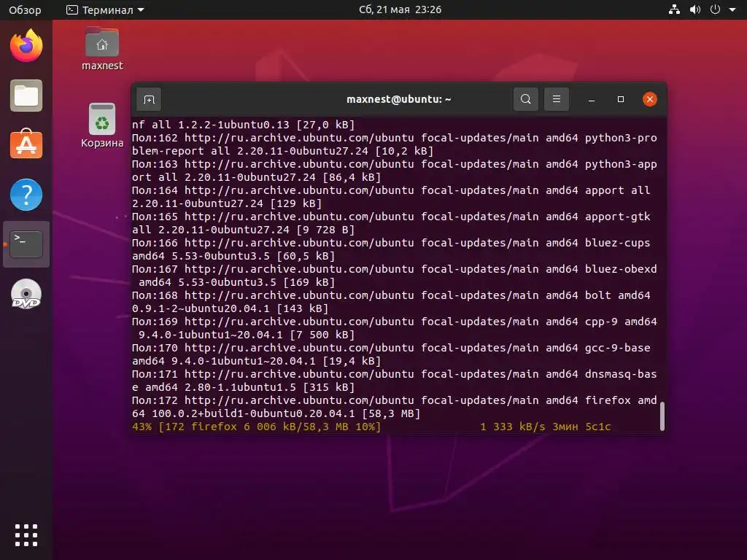Open the DVD disc icon in the dock
The height and width of the screenshot is (560, 747).
(x=26, y=294)
